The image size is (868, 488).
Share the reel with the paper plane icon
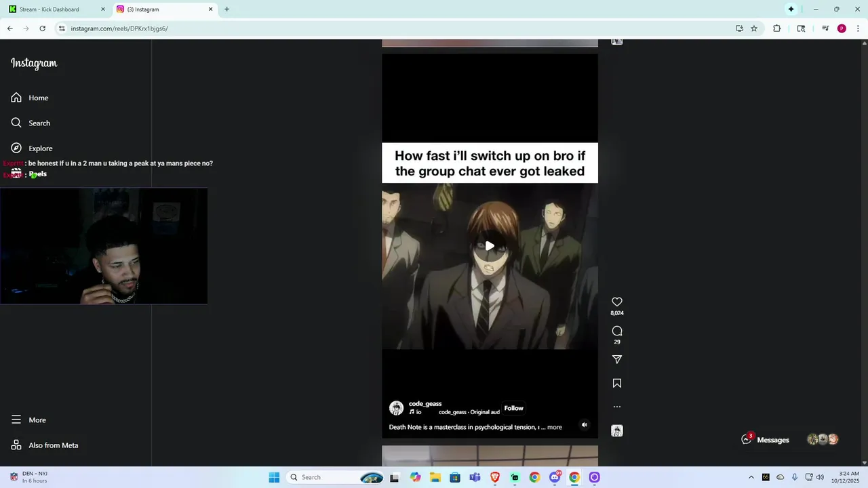point(617,359)
